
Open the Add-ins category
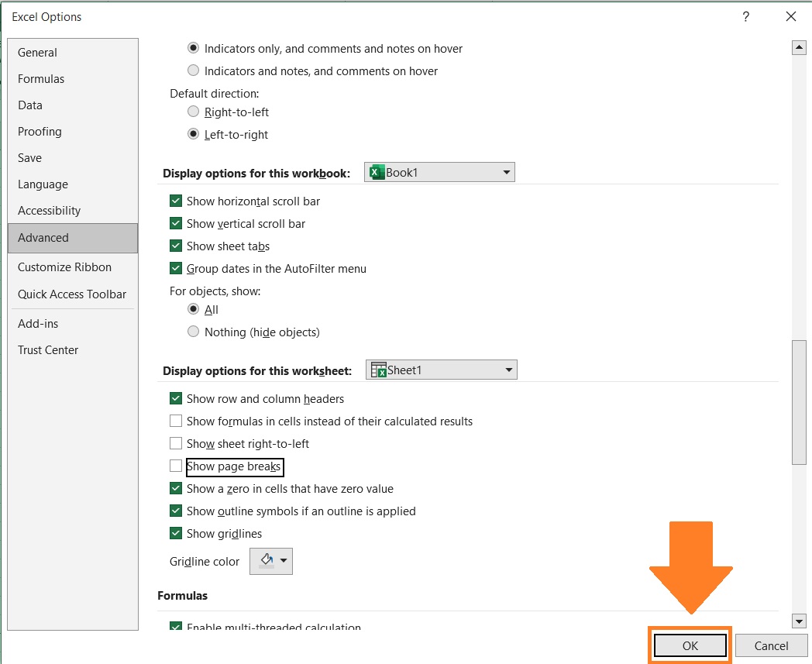pyautogui.click(x=73, y=324)
